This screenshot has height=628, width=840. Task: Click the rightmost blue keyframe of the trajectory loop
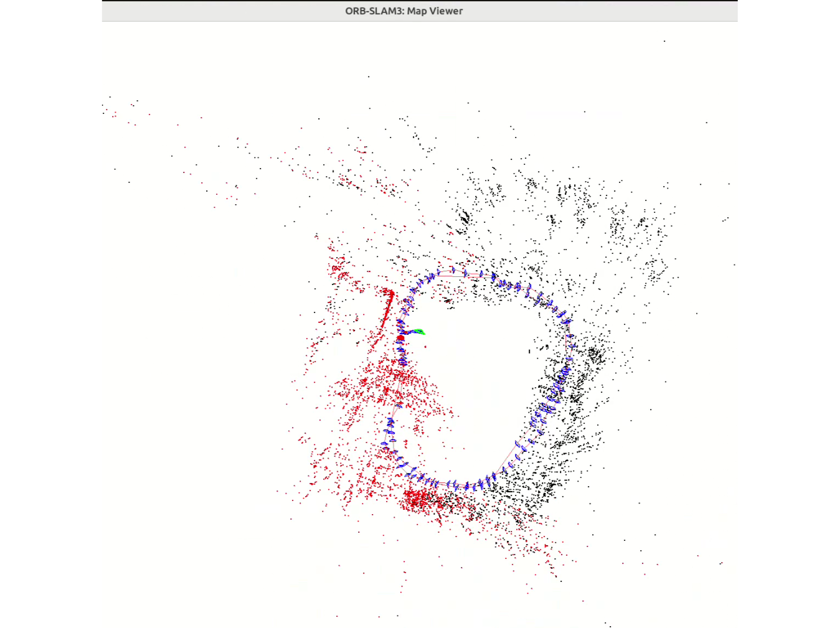[x=572, y=345]
